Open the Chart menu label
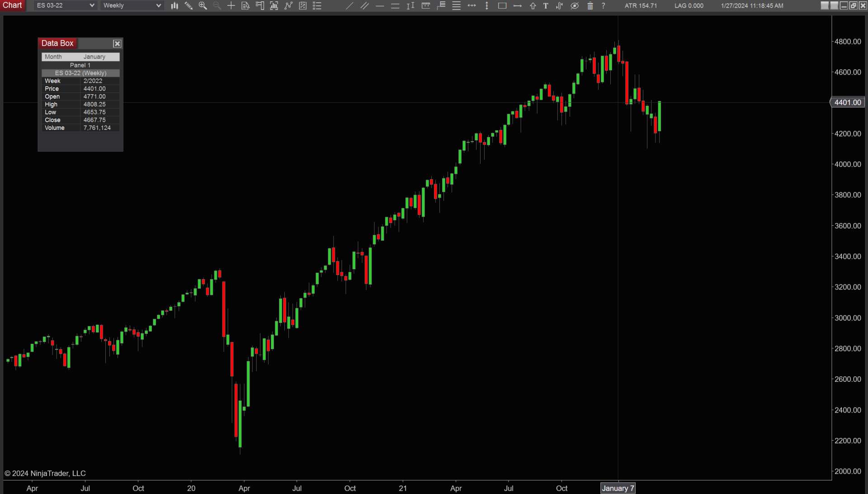Screen dimensions: 868x494 coord(12,5)
